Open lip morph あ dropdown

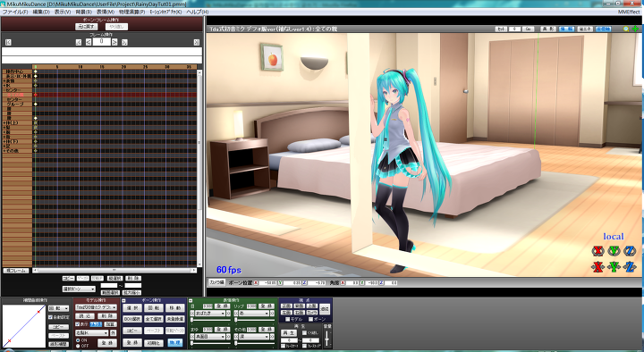[x=254, y=314]
